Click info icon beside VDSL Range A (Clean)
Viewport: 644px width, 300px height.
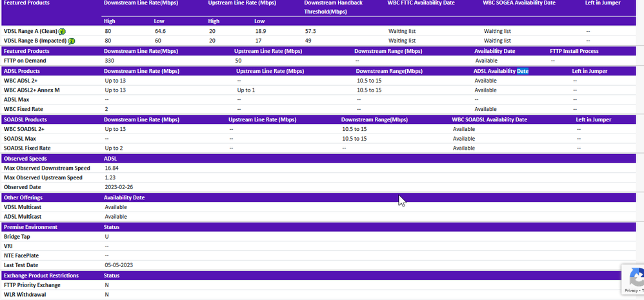[63, 31]
